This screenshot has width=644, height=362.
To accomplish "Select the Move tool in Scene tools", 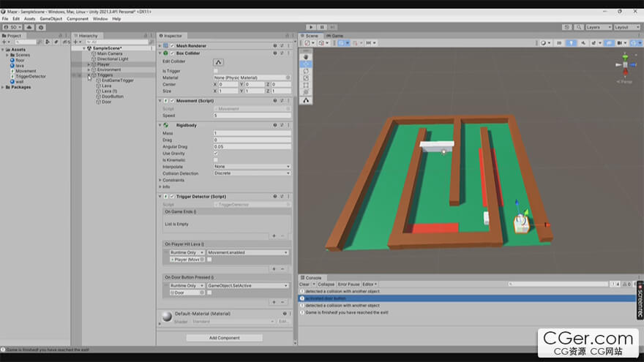I will [306, 64].
